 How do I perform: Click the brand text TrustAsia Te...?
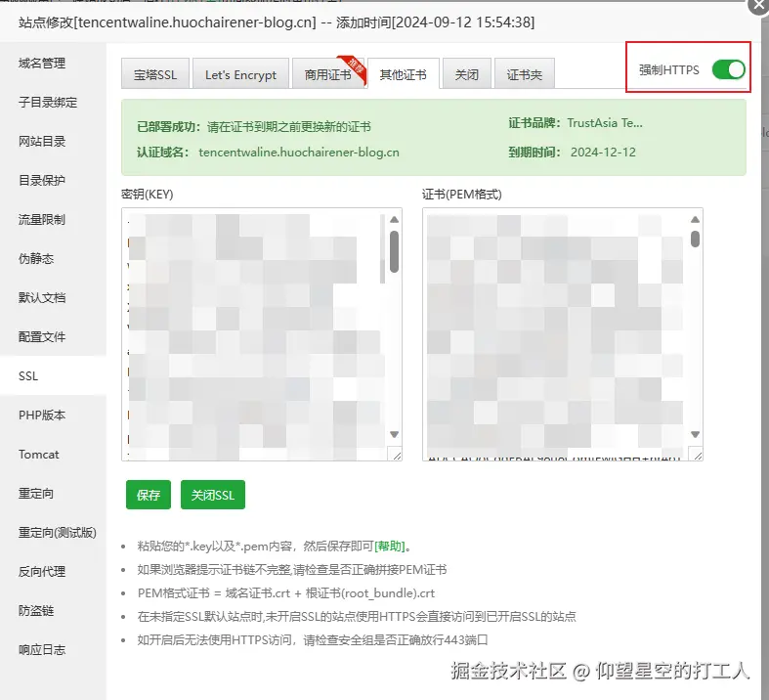tap(604, 123)
